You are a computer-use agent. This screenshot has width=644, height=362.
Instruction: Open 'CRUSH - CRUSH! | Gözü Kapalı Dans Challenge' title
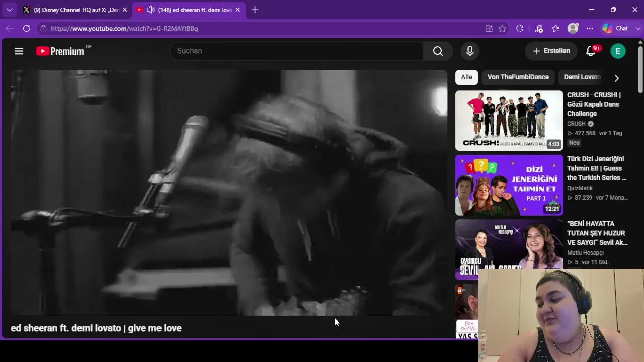click(595, 104)
